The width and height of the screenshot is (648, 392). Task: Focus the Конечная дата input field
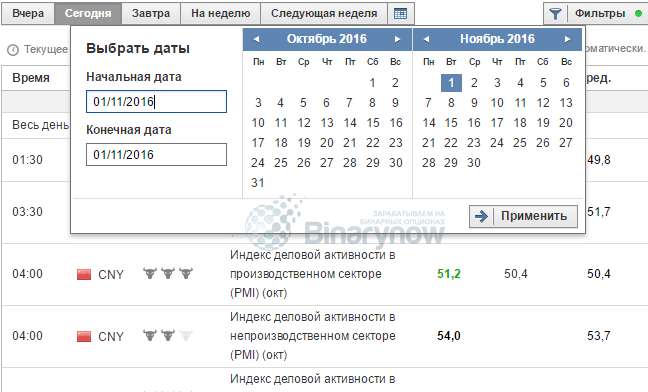click(x=156, y=154)
